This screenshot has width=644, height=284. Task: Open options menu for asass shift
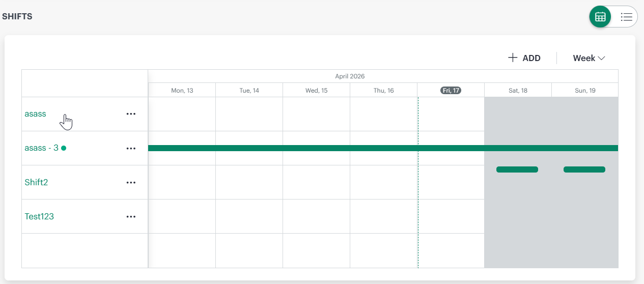click(x=131, y=114)
